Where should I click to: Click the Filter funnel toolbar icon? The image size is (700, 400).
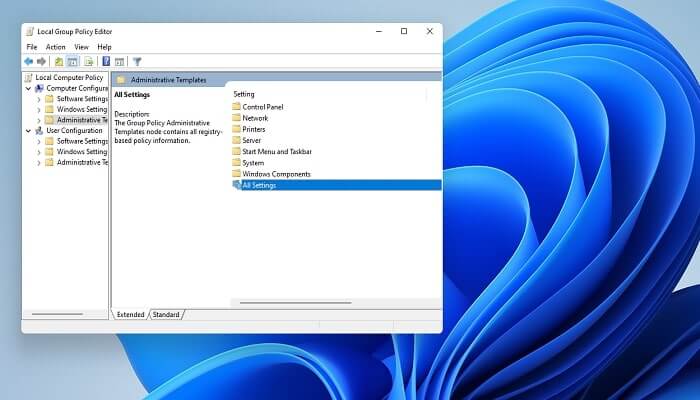click(x=137, y=62)
